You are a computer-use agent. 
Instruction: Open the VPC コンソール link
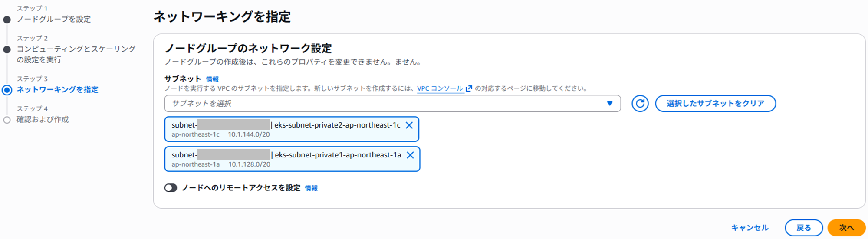[x=440, y=88]
